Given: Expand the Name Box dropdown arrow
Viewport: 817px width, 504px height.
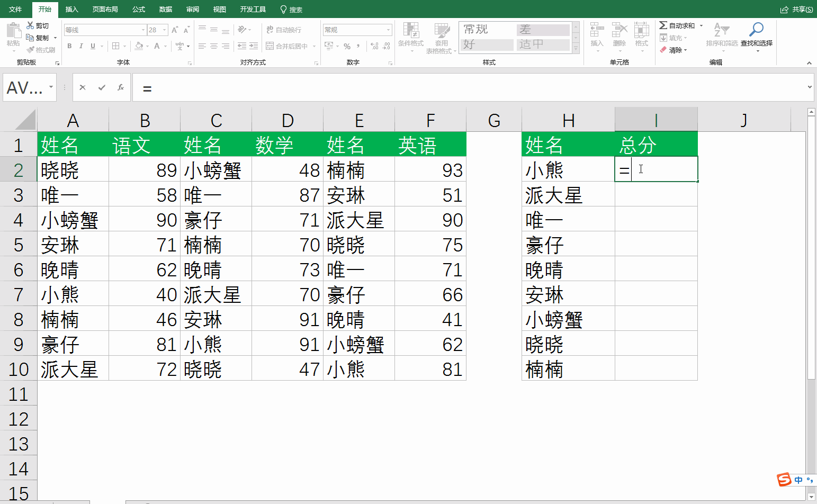Looking at the screenshot, I should [x=51, y=87].
